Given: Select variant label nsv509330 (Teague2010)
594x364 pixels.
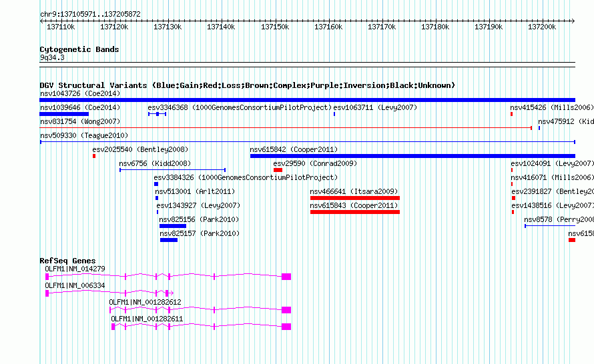Looking at the screenshot, I should point(84,135).
